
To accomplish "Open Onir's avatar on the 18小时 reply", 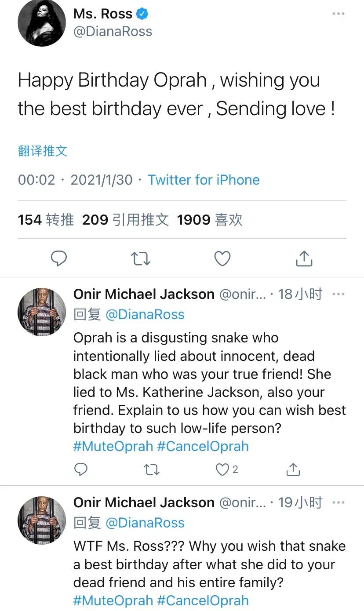I will [x=42, y=312].
